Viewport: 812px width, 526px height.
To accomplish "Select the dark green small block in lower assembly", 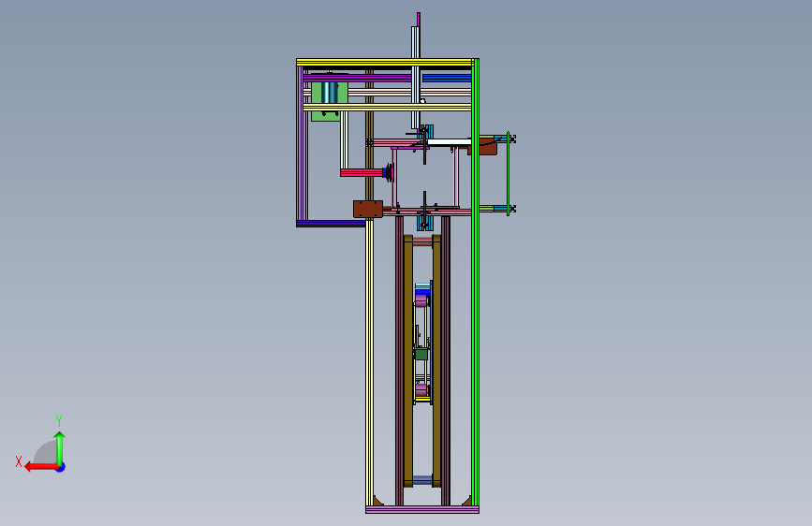I will pyautogui.click(x=421, y=354).
